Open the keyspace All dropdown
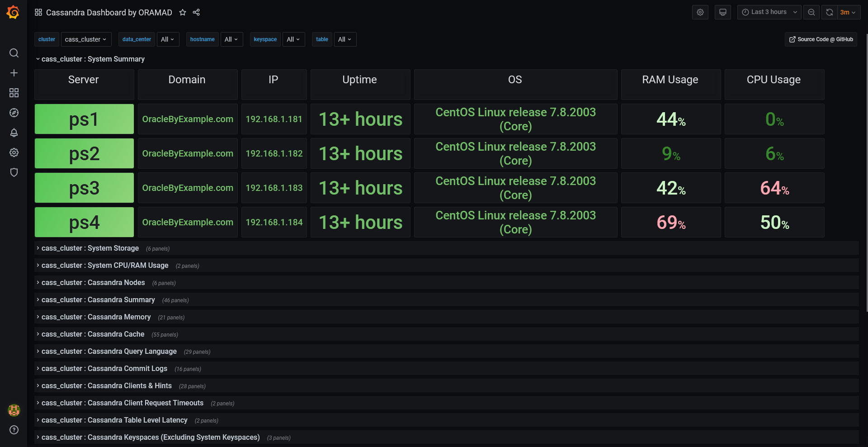868x447 pixels. [x=293, y=39]
